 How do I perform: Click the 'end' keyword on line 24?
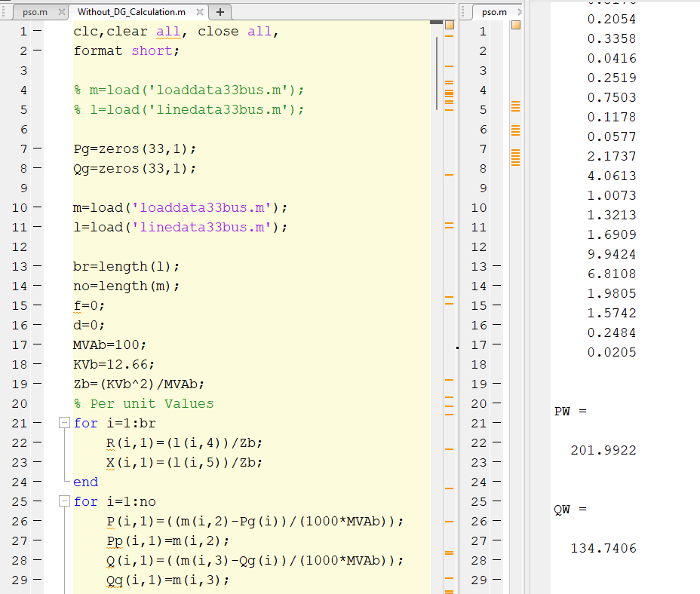[x=86, y=482]
